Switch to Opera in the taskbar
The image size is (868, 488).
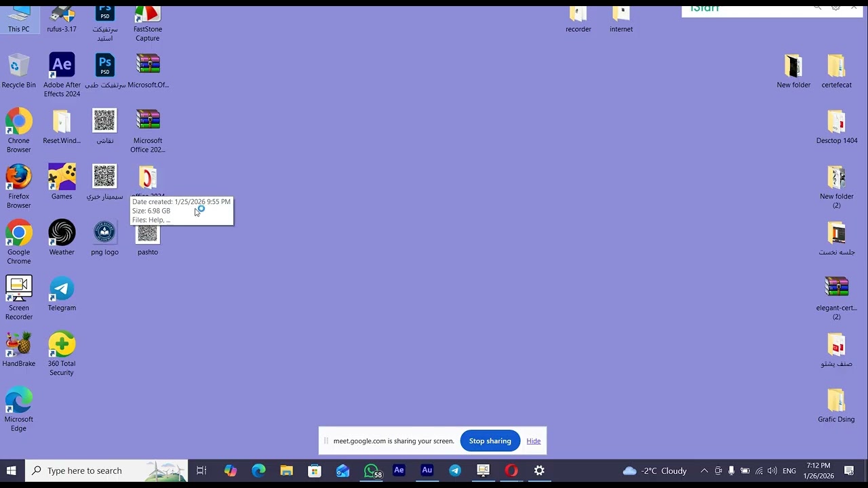511,470
